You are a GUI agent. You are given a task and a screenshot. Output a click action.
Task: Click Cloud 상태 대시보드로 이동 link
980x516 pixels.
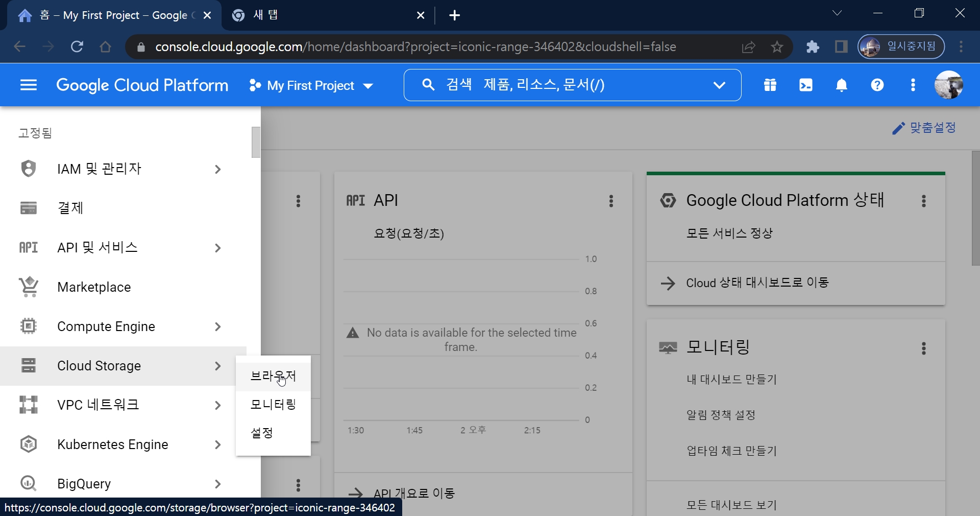point(757,283)
